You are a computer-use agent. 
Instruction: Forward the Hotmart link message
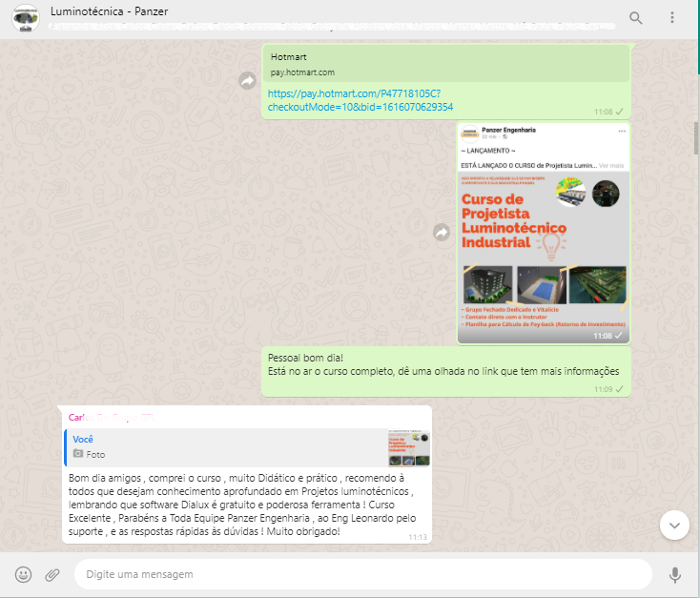pos(247,81)
